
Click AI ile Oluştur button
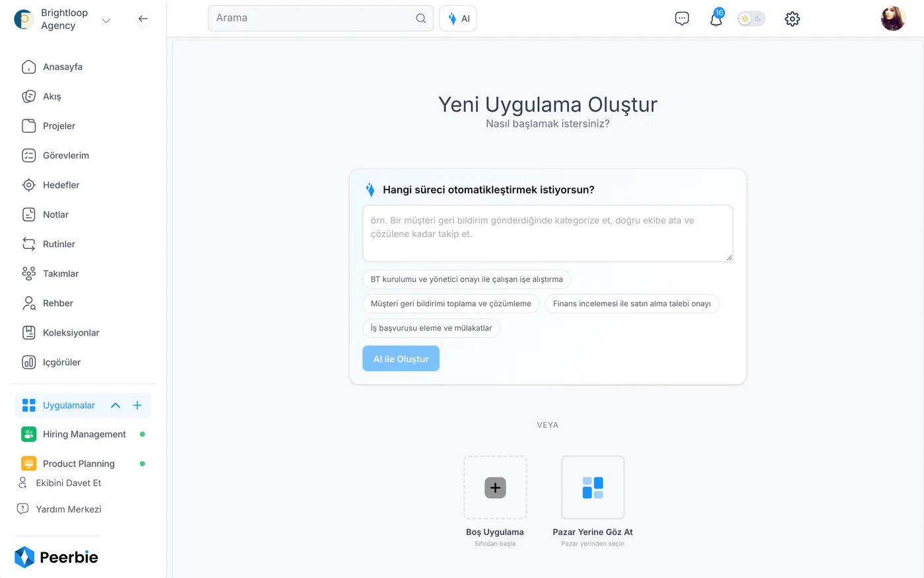(401, 359)
